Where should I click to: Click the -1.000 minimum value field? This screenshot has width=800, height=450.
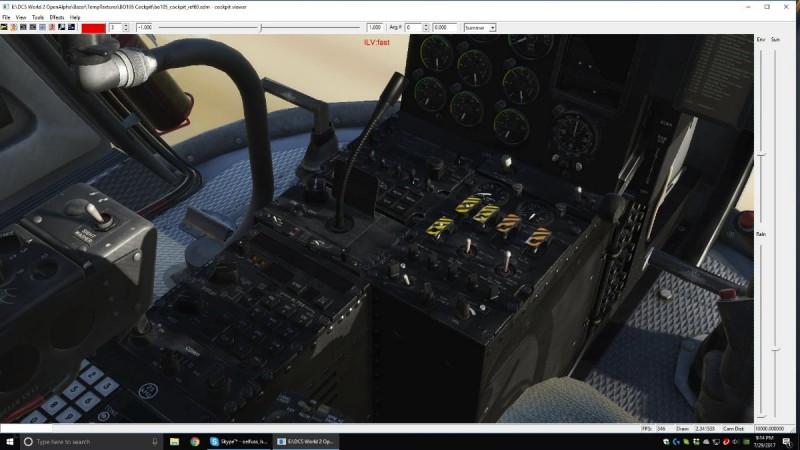click(145, 28)
